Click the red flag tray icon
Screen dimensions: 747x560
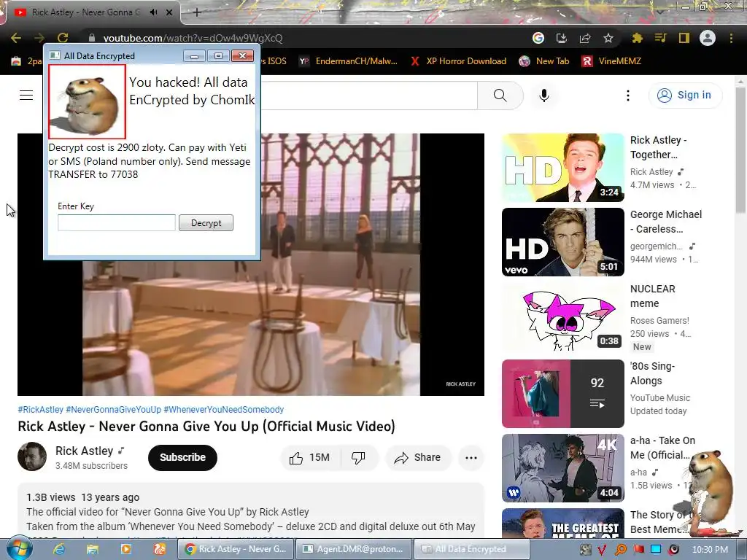tap(638, 550)
